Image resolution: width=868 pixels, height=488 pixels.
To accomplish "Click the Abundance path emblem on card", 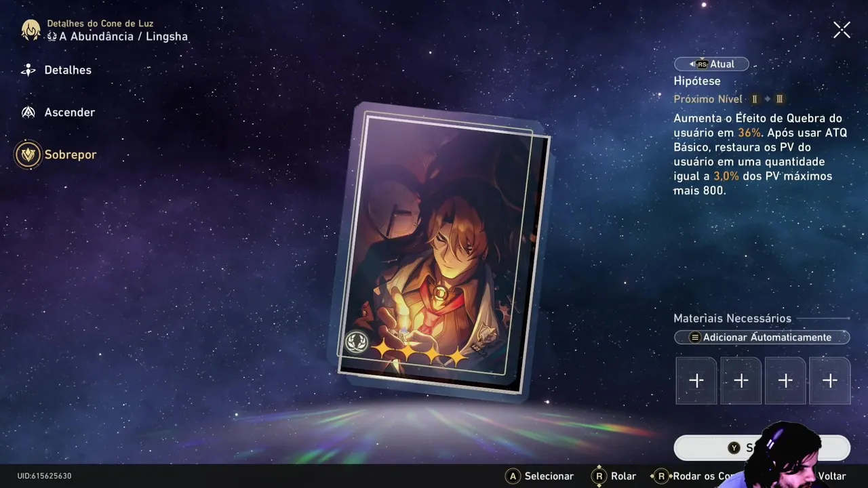I will 356,342.
